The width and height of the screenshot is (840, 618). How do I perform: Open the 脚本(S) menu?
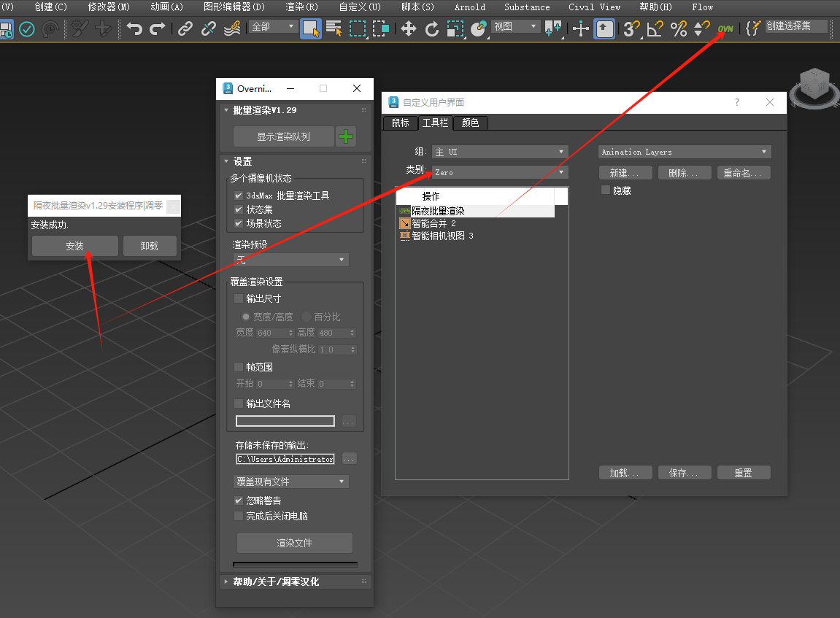click(418, 7)
